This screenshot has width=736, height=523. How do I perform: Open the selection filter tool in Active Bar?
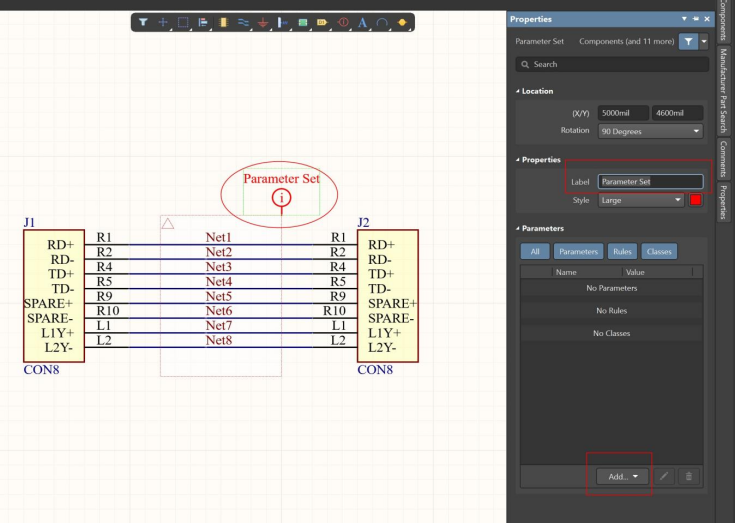point(143,22)
